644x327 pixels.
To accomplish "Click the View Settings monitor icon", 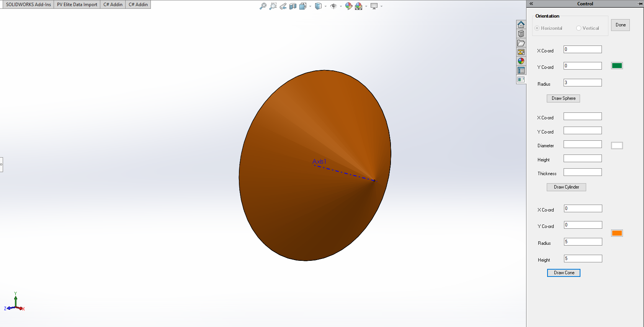I will point(374,6).
